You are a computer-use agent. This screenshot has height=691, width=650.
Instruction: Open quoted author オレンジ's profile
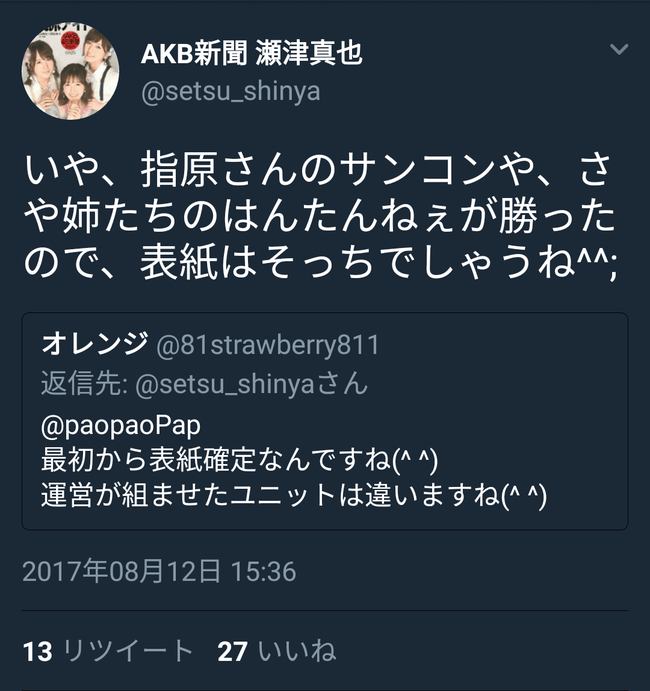coord(95,344)
